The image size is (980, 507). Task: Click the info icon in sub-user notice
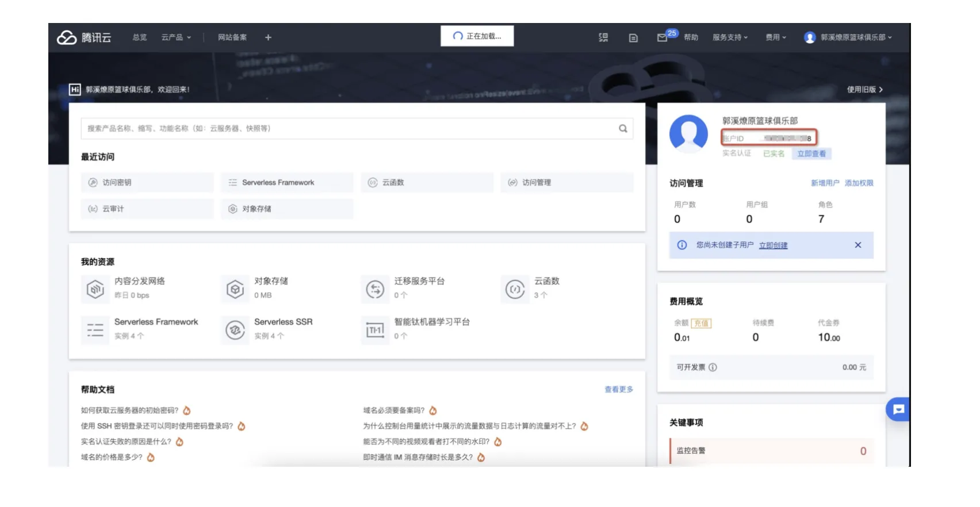(x=682, y=245)
